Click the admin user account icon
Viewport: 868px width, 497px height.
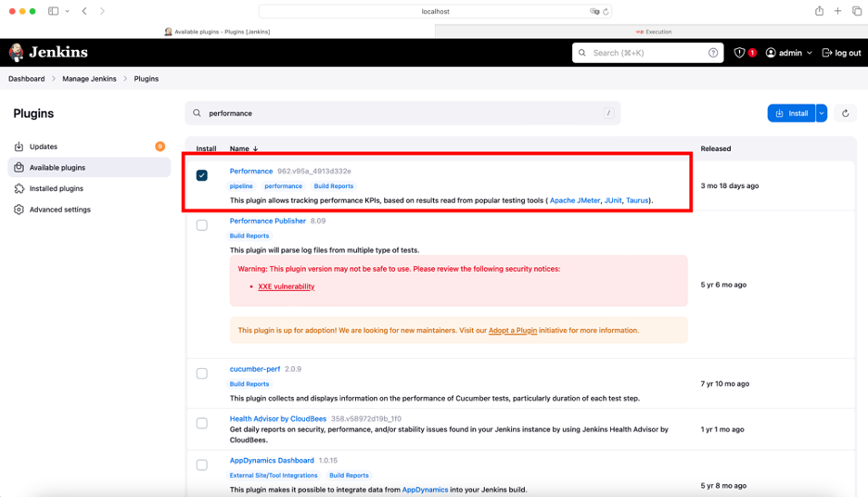pos(771,53)
